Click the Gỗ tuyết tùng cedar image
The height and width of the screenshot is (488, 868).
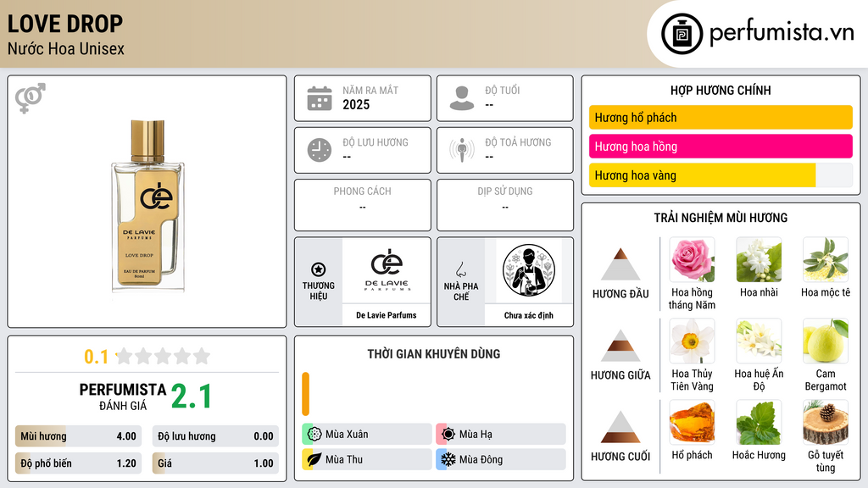pyautogui.click(x=826, y=423)
